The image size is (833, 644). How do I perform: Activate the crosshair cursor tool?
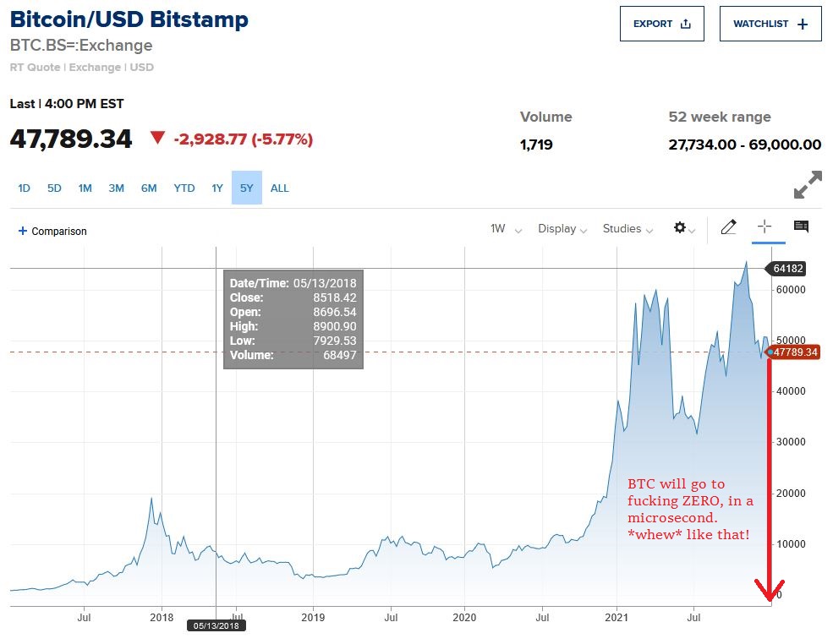coord(765,226)
